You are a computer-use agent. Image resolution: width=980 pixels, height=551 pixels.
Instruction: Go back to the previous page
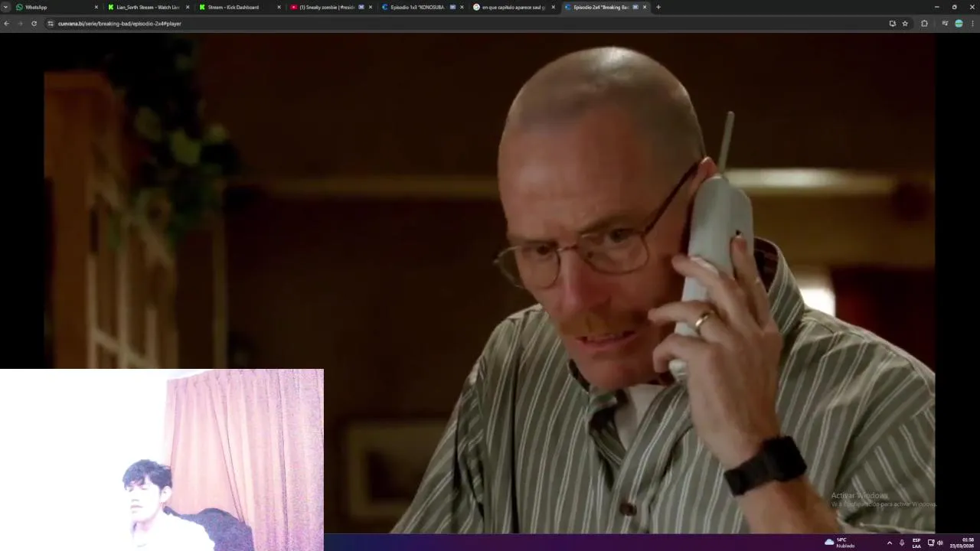[x=7, y=24]
